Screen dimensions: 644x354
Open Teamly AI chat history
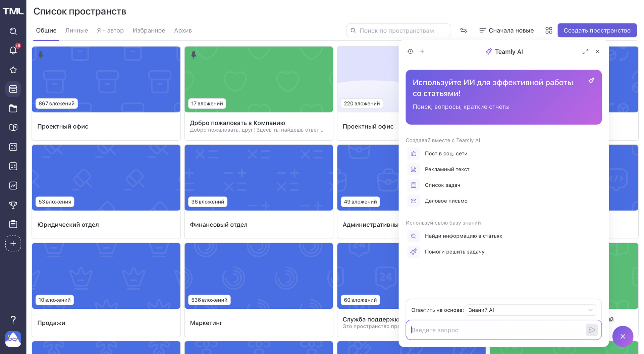pos(410,51)
